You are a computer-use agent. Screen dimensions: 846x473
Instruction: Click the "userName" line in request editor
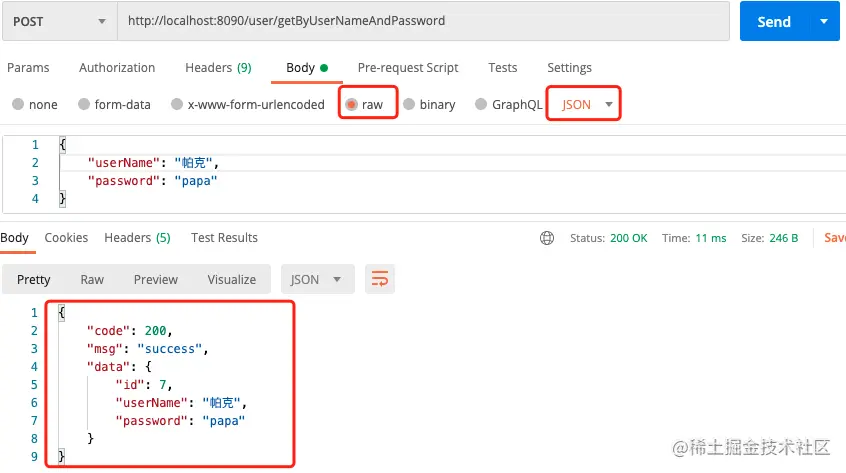point(153,163)
